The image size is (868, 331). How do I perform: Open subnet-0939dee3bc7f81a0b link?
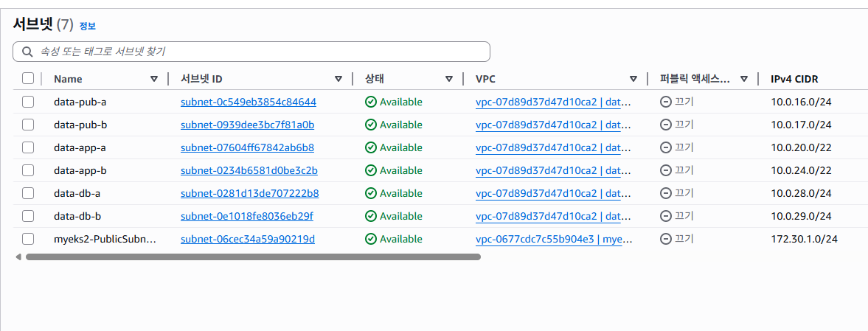coord(248,125)
